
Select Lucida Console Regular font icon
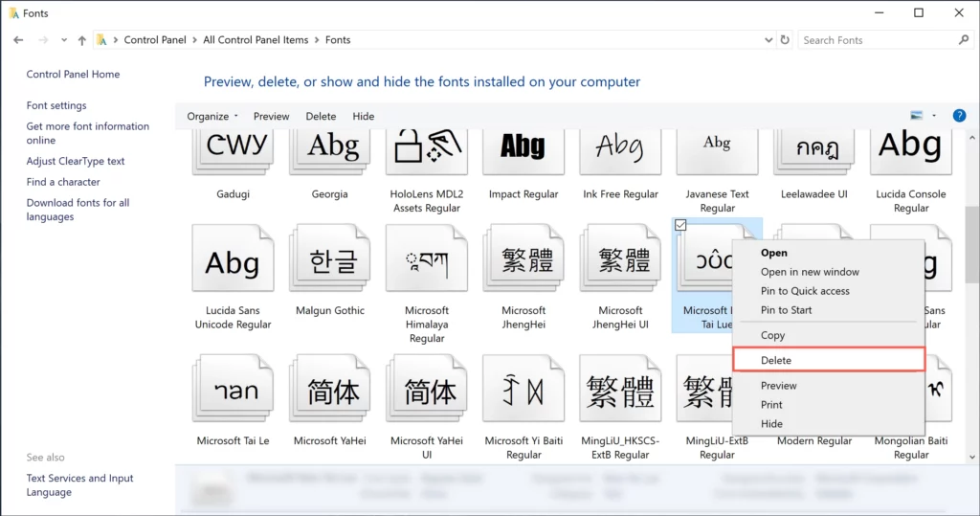[x=911, y=150]
